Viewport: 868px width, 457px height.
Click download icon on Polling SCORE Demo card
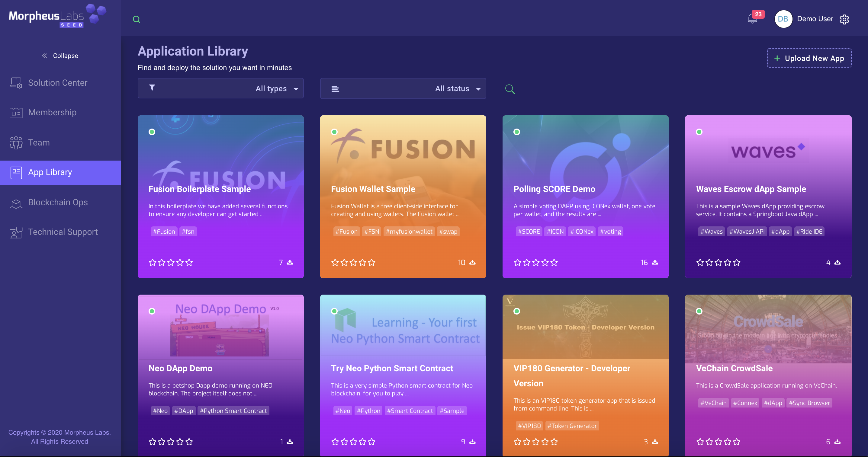[655, 262]
